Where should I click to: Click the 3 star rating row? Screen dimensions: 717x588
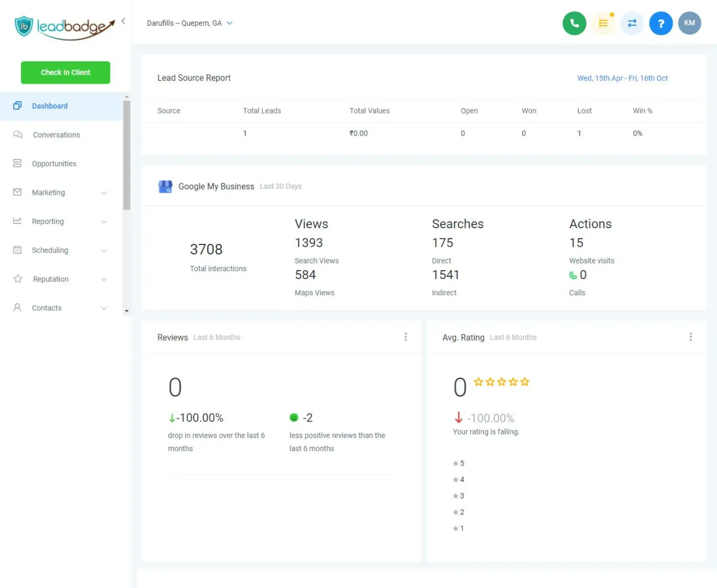[459, 495]
